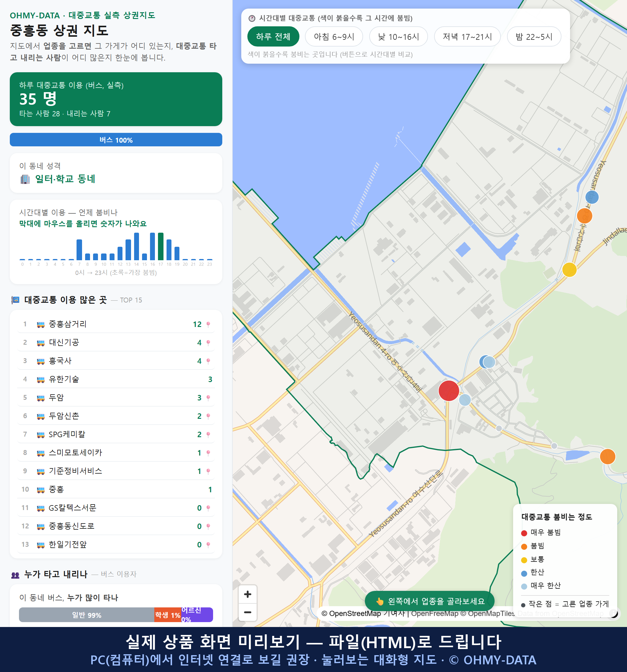This screenshot has height=672, width=627.
Task: Click the bus icon in the 흥국사 row
Action: [40, 361]
